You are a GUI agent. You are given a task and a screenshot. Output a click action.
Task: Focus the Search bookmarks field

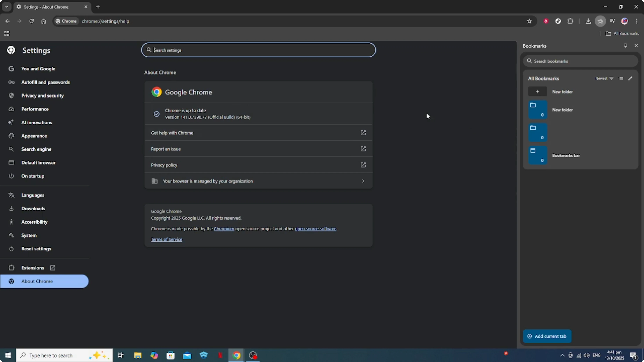[x=580, y=61]
